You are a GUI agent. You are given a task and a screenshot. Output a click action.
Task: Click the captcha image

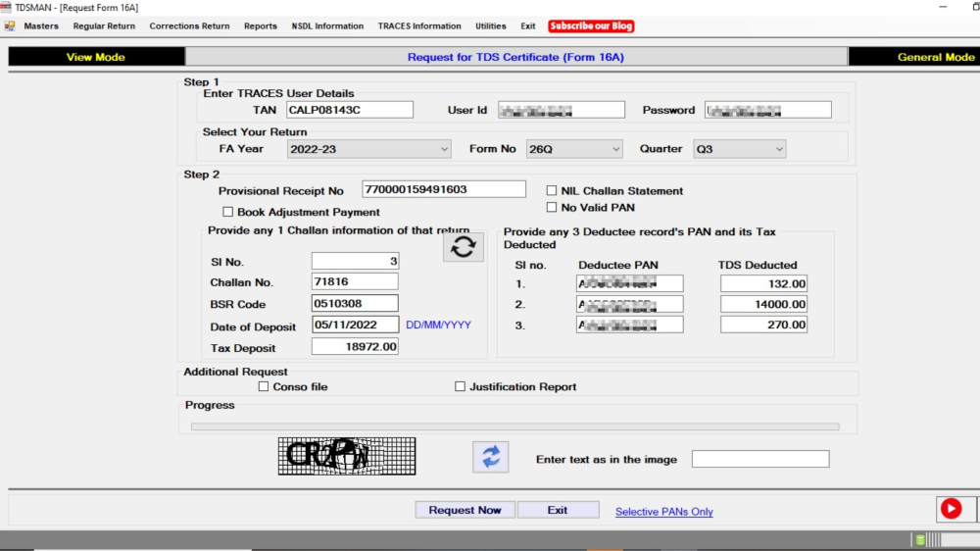[x=346, y=457]
